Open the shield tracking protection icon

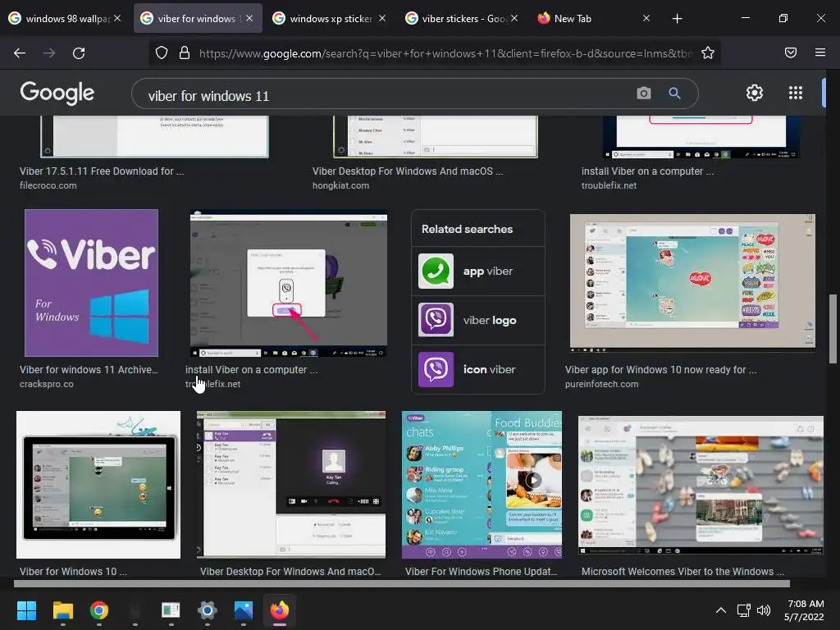click(x=162, y=53)
